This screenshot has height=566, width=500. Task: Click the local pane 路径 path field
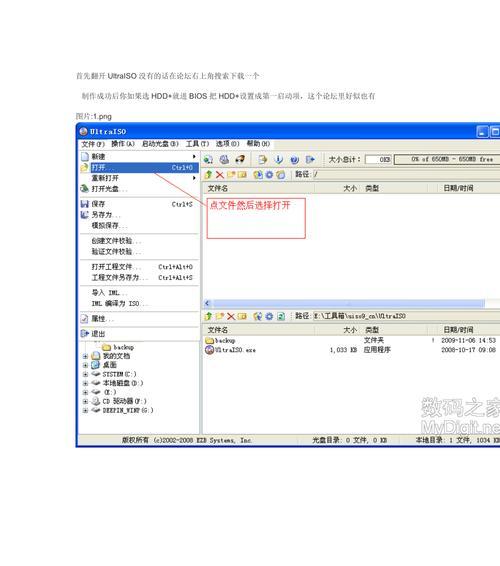click(x=406, y=316)
